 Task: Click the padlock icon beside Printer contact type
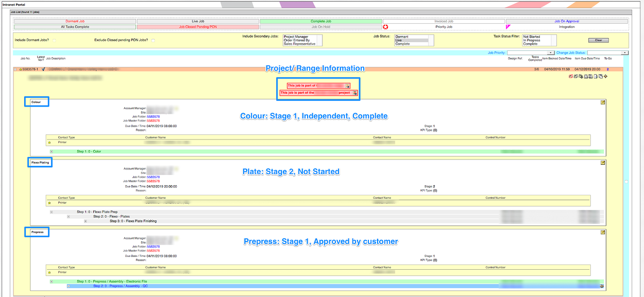49,142
